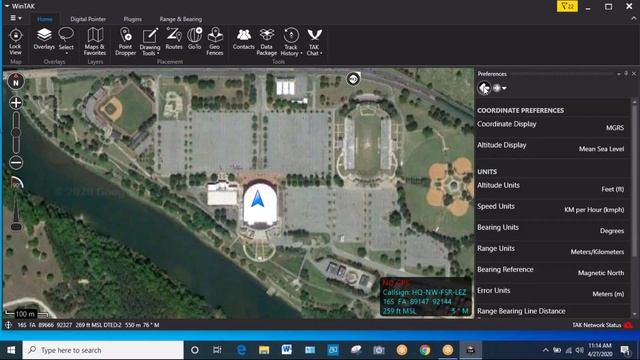The image size is (640, 360).
Task: Click the TAK Network Status indicator
Action: point(602,325)
